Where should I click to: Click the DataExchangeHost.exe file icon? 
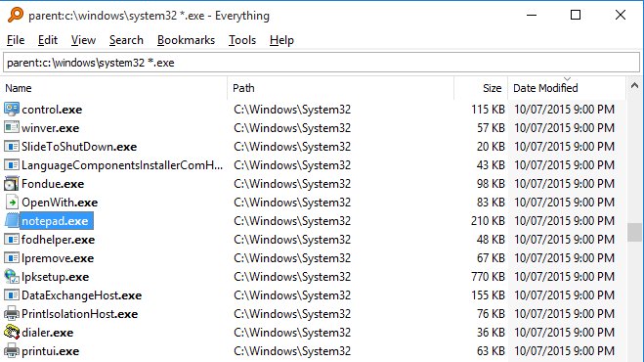click(12, 294)
